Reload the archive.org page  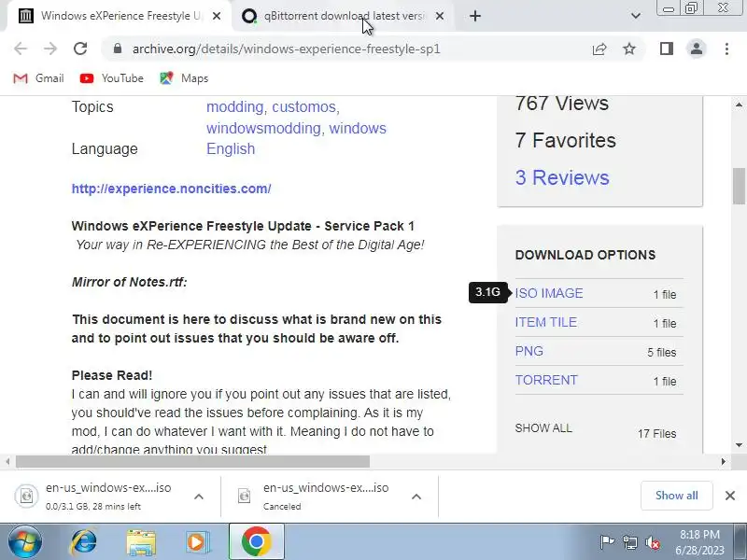coord(80,49)
